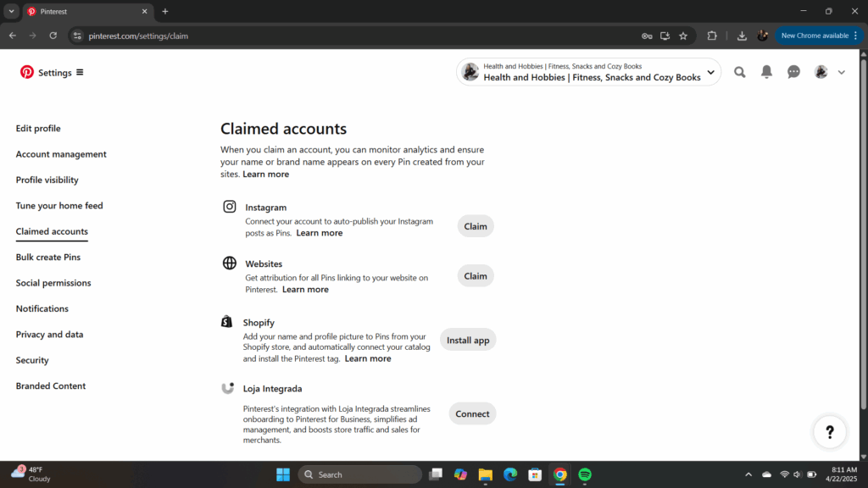Open Spotify from taskbar

click(585, 474)
